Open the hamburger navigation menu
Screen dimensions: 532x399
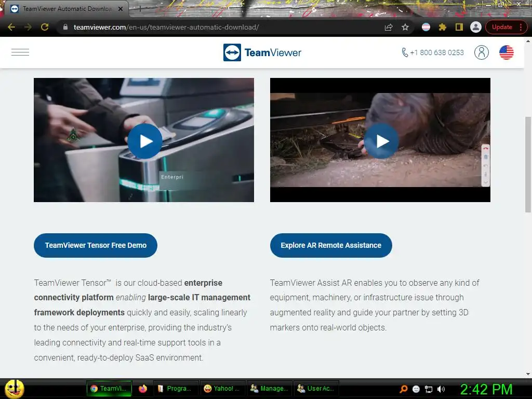click(x=20, y=52)
